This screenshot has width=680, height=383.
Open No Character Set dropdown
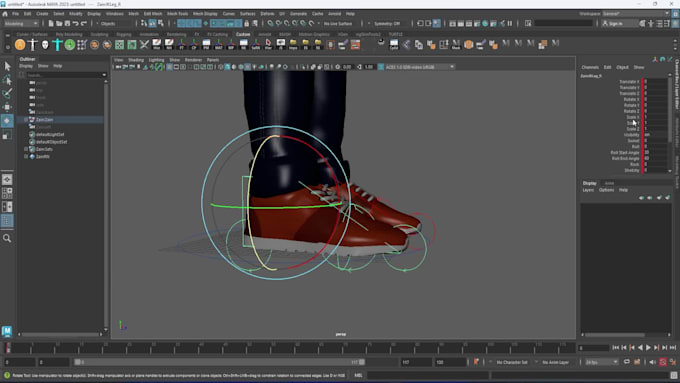point(512,362)
